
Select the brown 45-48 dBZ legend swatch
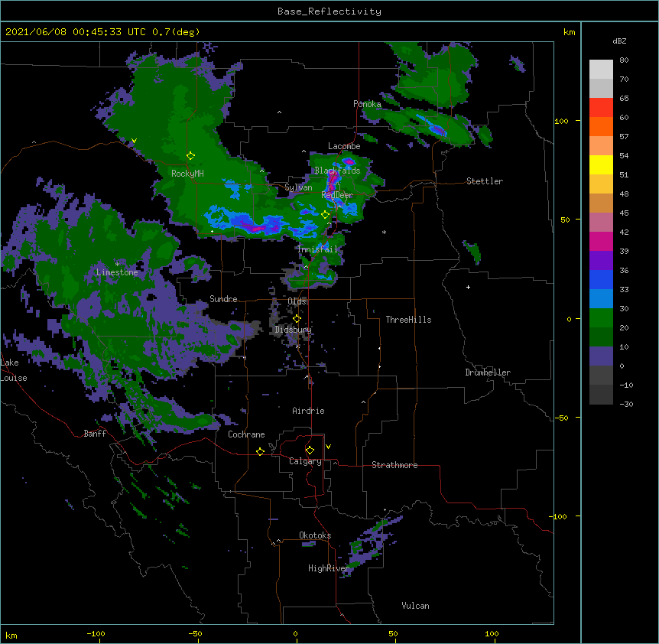pos(601,203)
